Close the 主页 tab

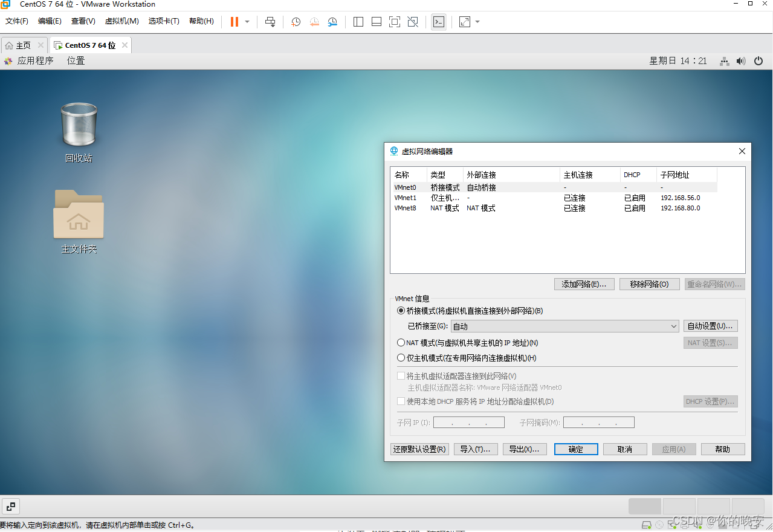[40, 45]
